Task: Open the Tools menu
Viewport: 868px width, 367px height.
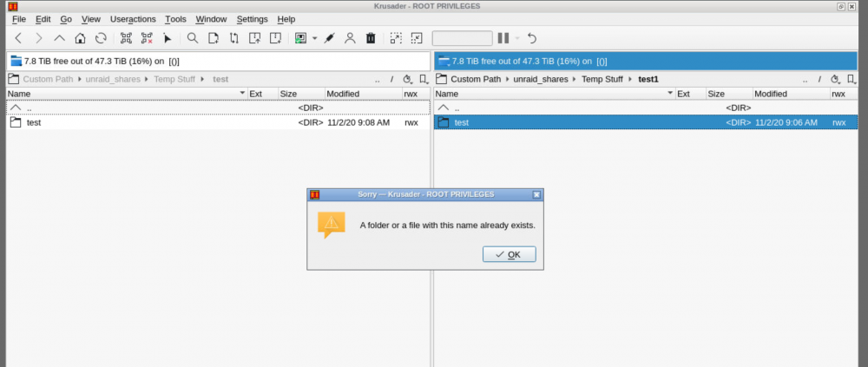Action: [175, 19]
